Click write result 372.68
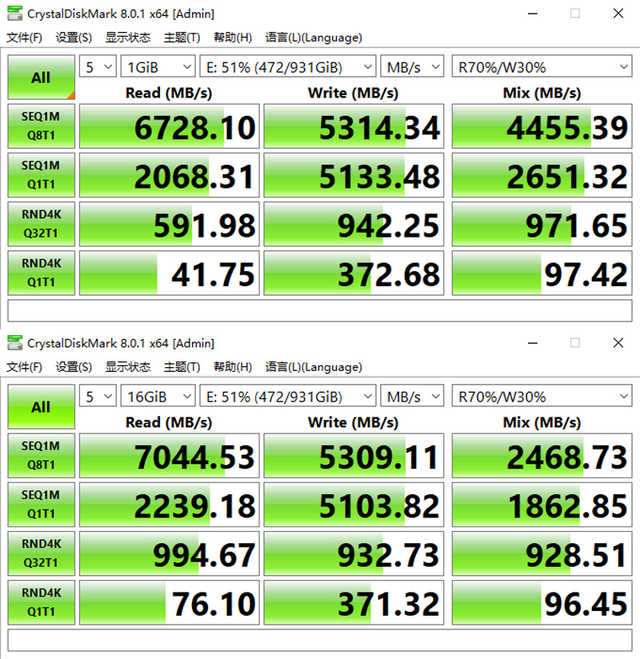640x659 pixels. click(354, 273)
